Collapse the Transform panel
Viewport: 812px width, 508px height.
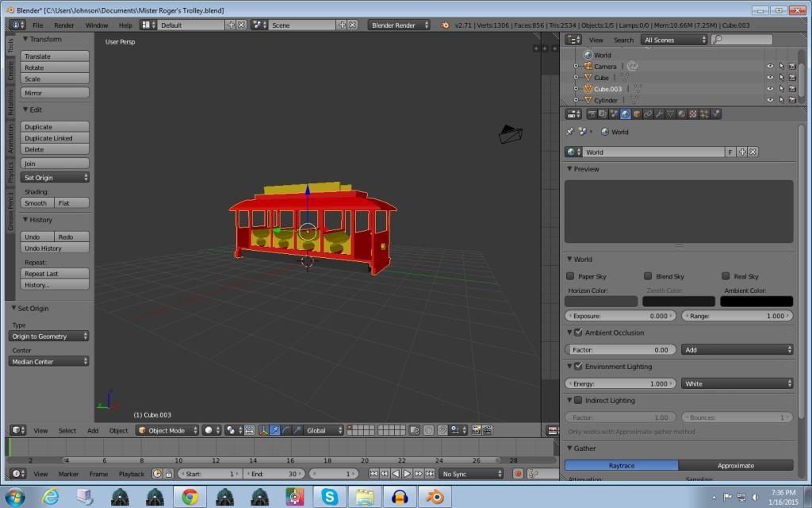click(x=25, y=40)
